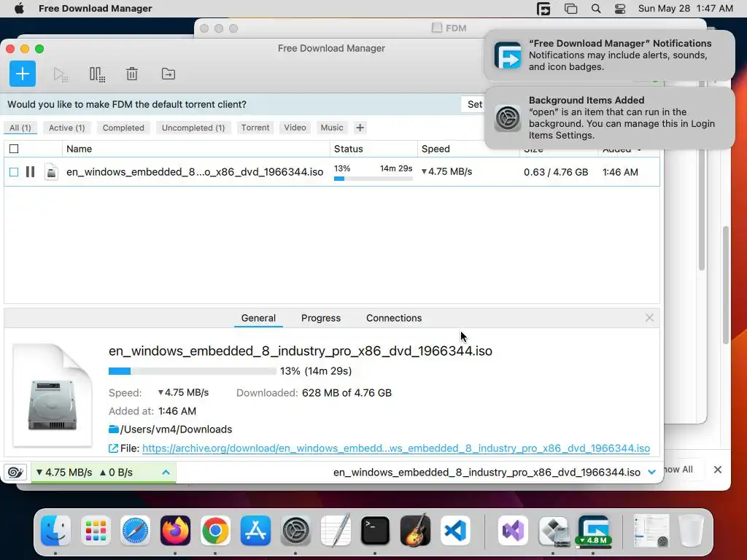Click the 4.75 MB/s speed cell in the row
This screenshot has width=747, height=560.
pyautogui.click(x=447, y=171)
